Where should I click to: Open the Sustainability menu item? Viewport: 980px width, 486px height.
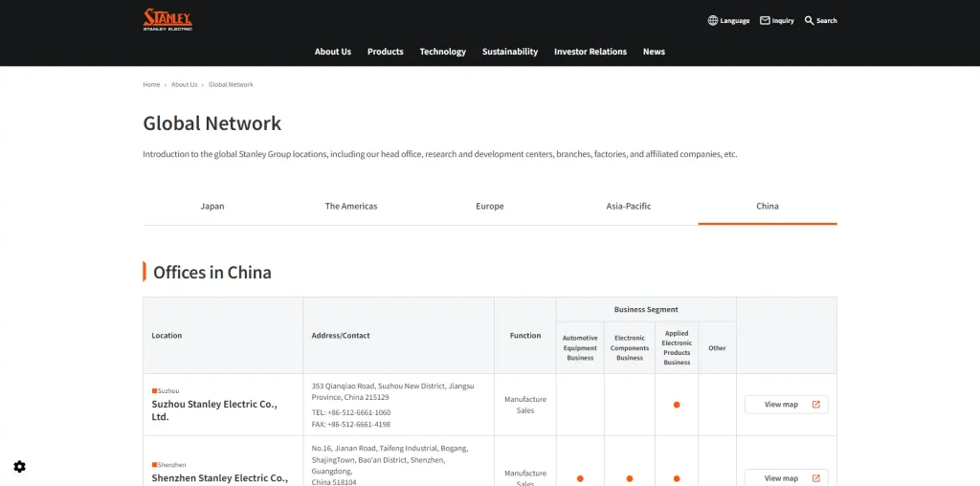(509, 52)
